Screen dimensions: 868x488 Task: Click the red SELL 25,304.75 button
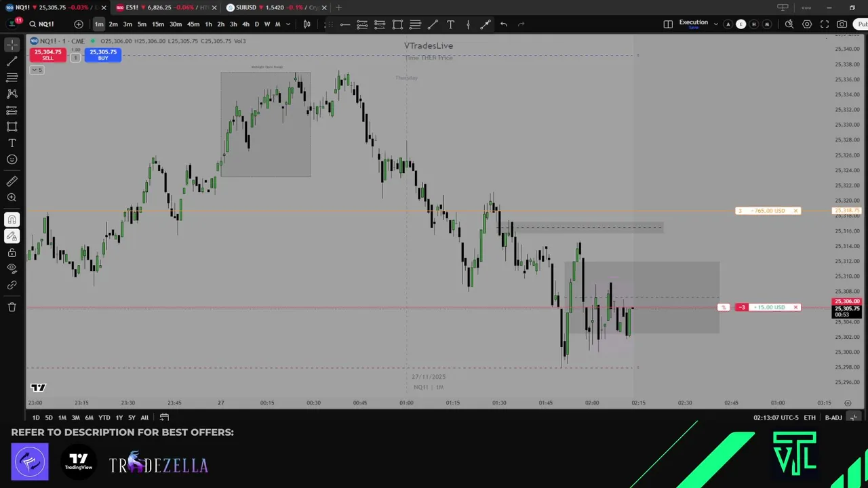(47, 55)
